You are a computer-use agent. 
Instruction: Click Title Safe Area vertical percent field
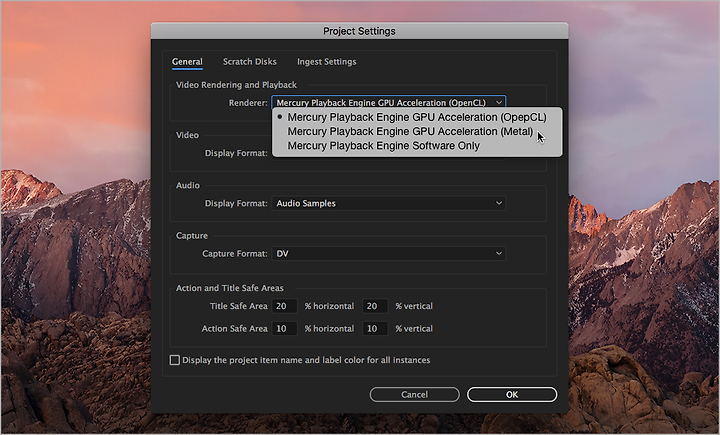[375, 306]
